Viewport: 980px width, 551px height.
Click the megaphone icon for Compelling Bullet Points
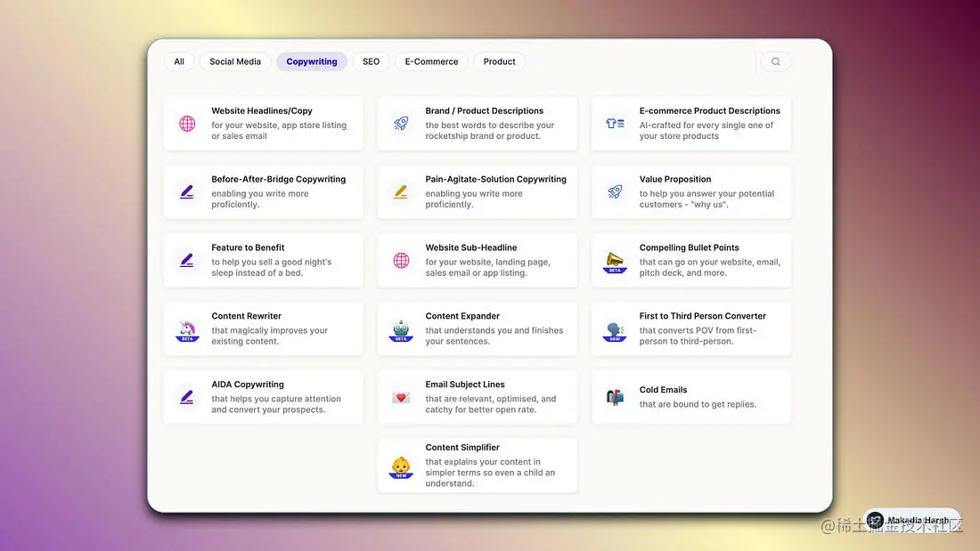click(x=615, y=262)
